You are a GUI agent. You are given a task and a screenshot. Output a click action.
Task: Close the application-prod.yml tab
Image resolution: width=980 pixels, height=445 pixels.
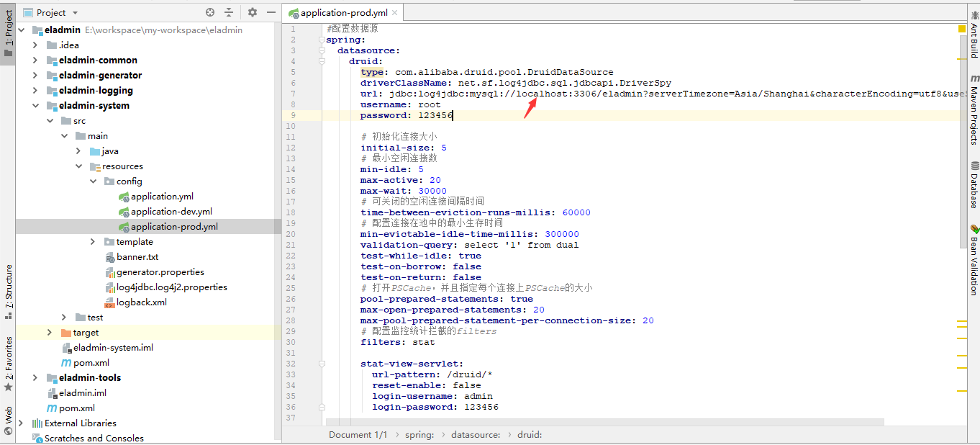click(x=394, y=12)
